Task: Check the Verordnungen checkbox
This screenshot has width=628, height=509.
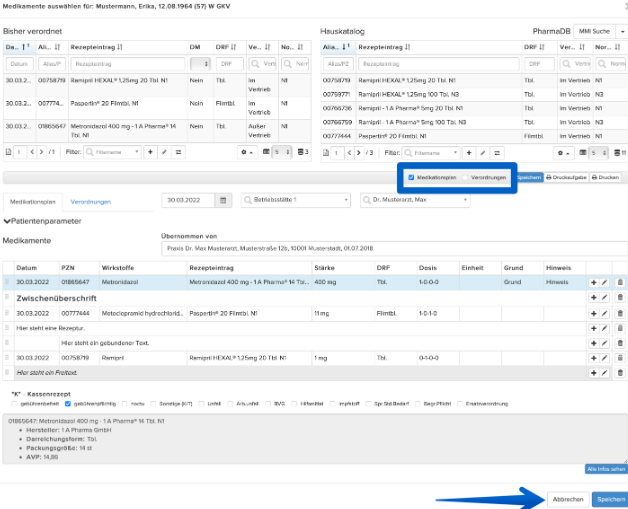Action: [465, 177]
